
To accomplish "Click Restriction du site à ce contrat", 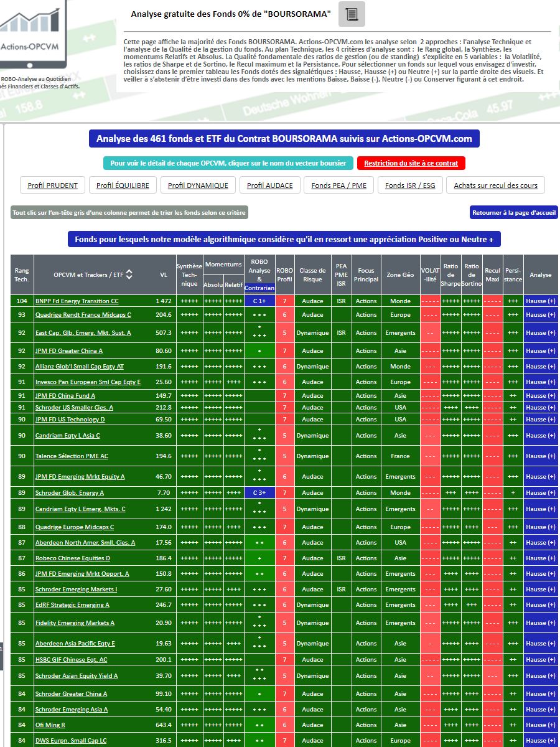I will pos(411,163).
